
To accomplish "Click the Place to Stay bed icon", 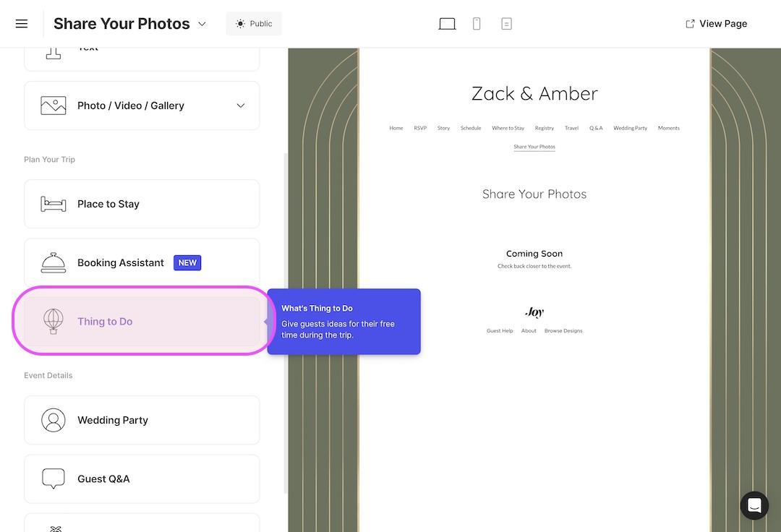I will click(53, 204).
